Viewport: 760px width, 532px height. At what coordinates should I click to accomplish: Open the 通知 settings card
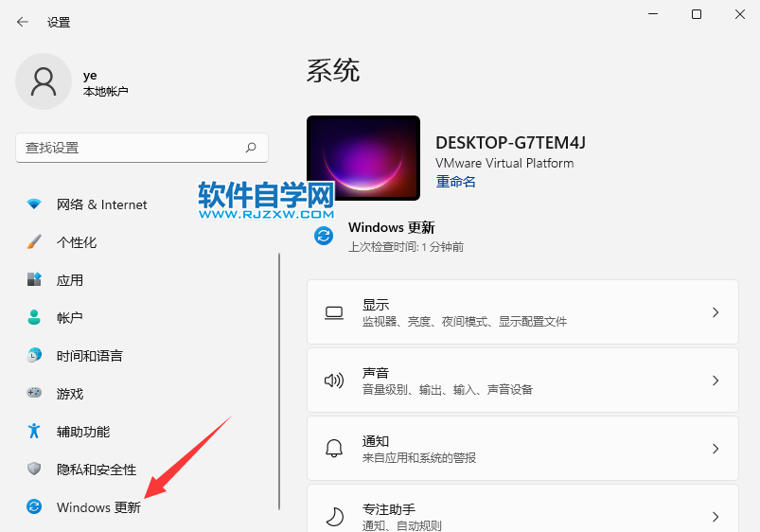pyautogui.click(x=522, y=448)
